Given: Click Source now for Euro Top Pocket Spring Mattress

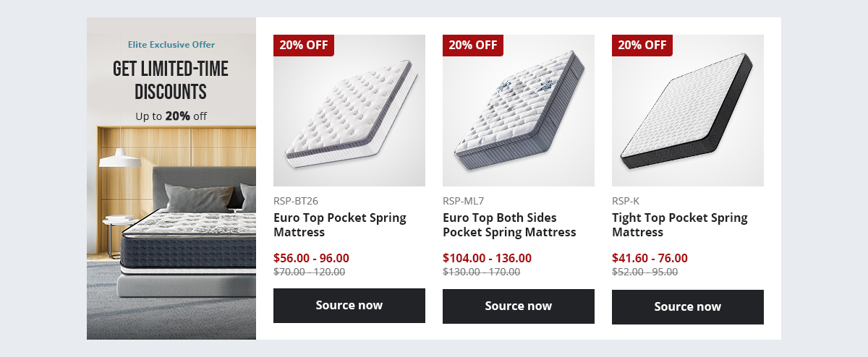Looking at the screenshot, I should (x=349, y=305).
